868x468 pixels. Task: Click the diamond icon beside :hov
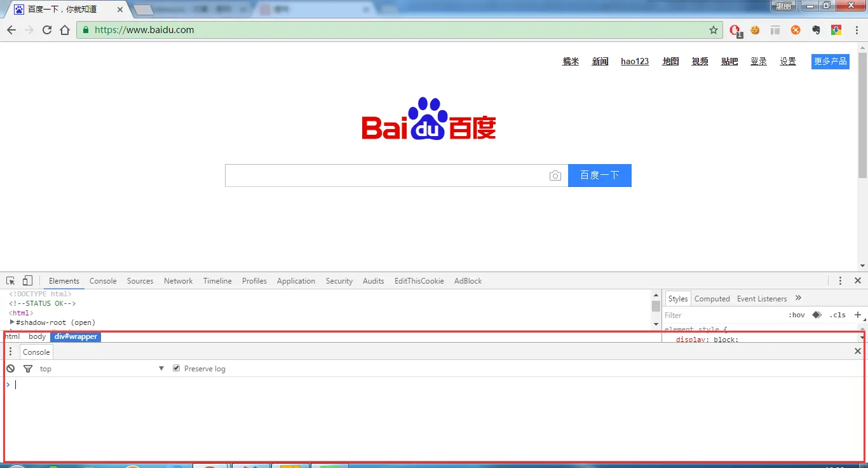click(x=817, y=315)
